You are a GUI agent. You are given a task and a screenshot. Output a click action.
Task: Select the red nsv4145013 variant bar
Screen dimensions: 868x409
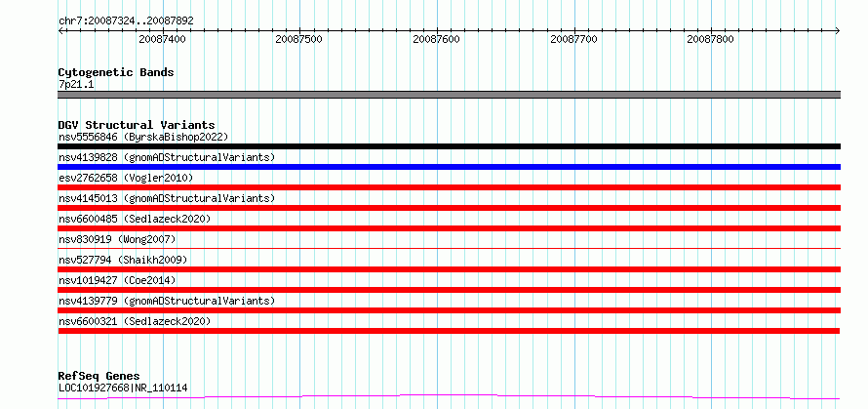(449, 208)
